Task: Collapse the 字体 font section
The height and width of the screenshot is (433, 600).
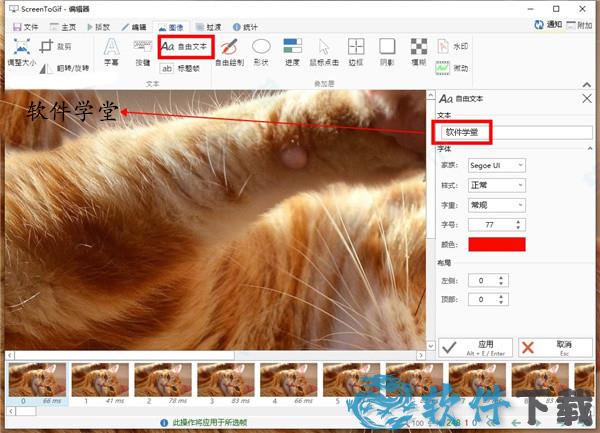Action: tap(588, 148)
